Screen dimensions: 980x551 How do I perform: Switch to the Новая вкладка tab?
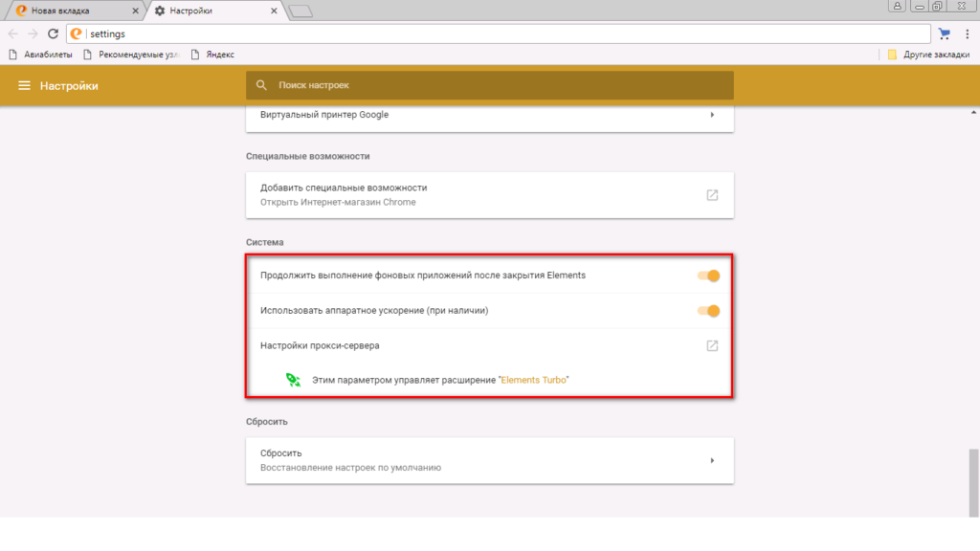pos(75,11)
